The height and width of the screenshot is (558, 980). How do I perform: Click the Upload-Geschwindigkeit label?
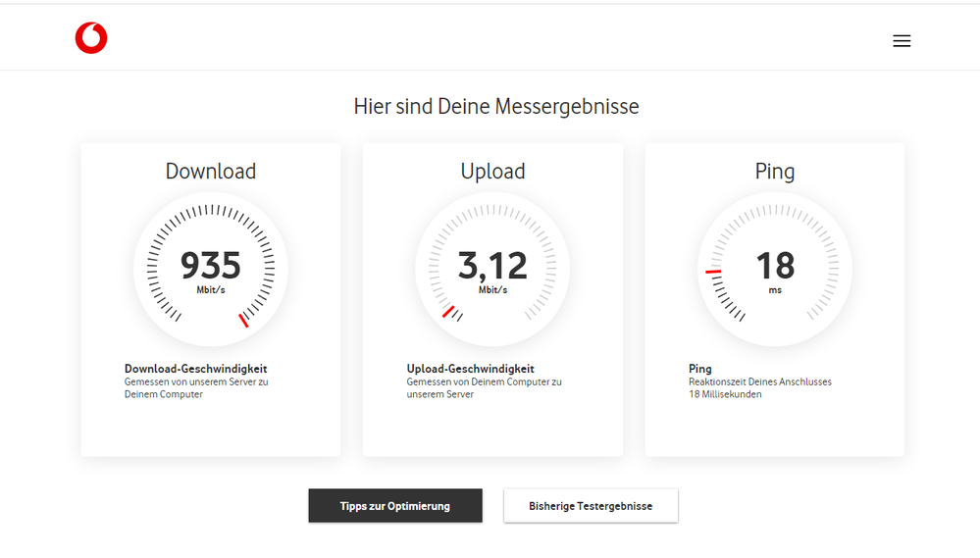point(471,369)
